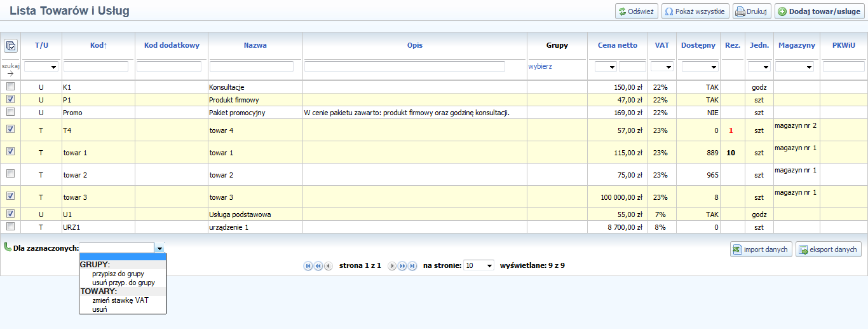Uncheck the checkbox for row T4
The image size is (868, 329).
[x=10, y=129]
